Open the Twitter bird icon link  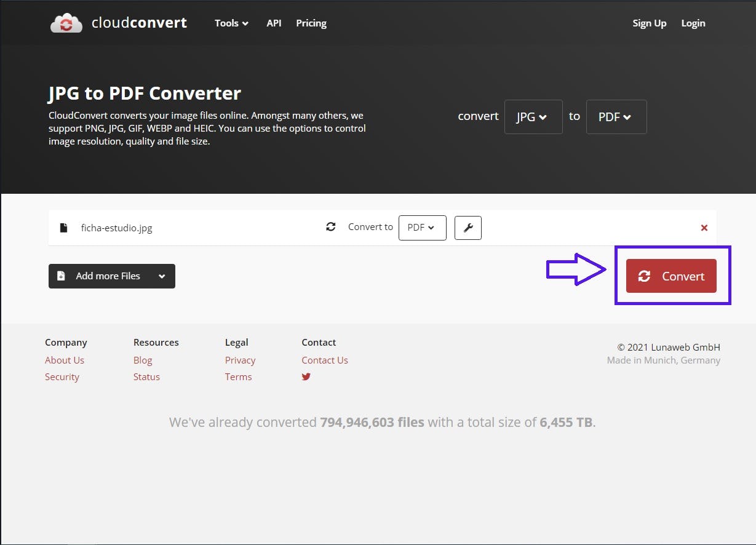306,376
